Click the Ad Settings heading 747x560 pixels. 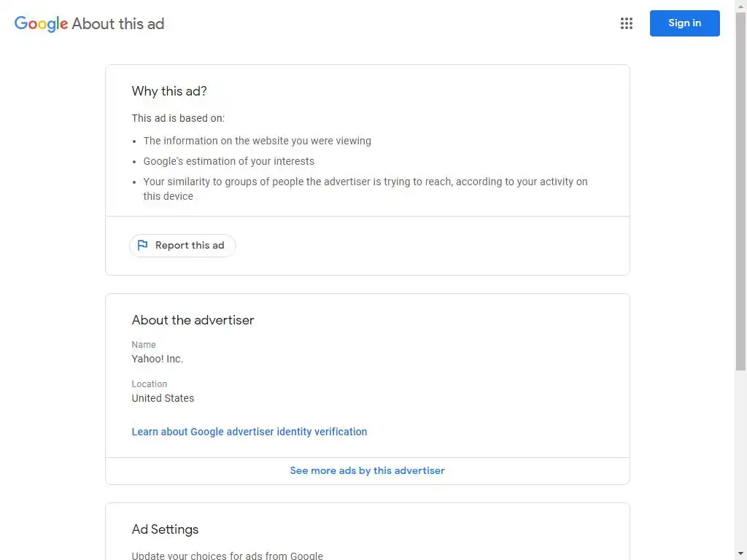pos(165,529)
